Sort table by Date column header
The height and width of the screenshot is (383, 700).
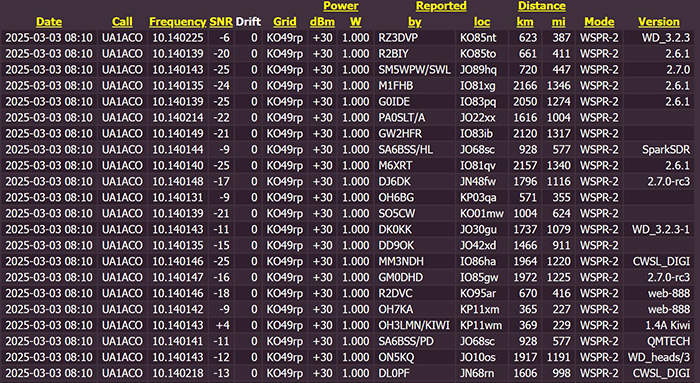(49, 22)
